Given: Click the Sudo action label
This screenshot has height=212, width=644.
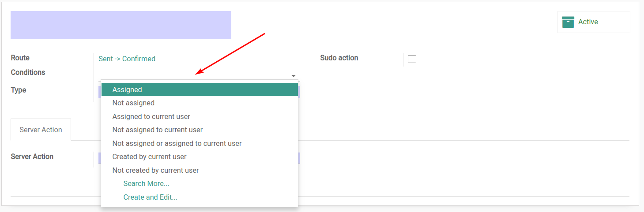Looking at the screenshot, I should pos(339,58).
